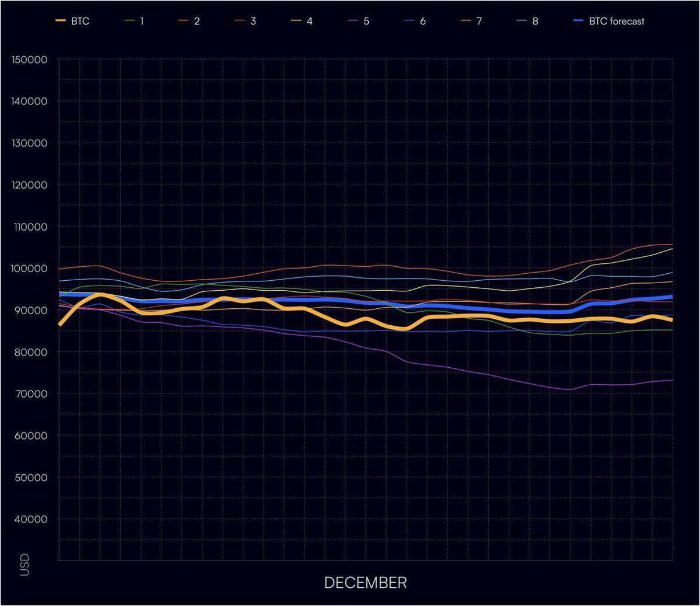Click the BTC forecast legend text

pos(618,20)
